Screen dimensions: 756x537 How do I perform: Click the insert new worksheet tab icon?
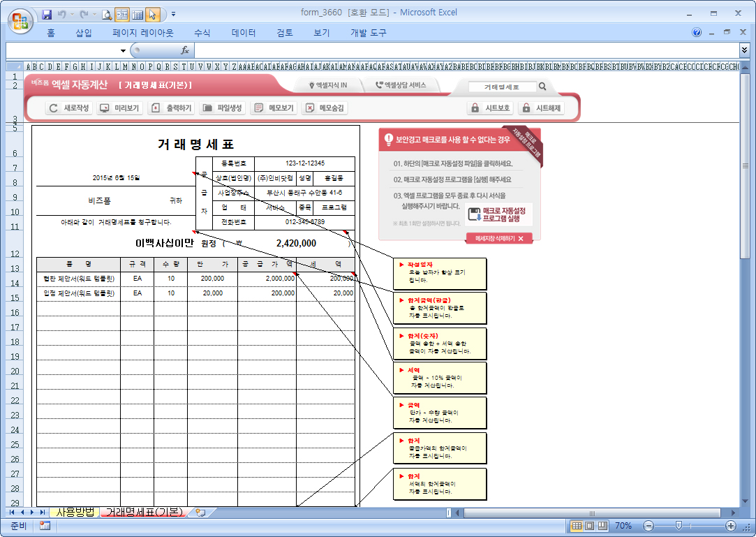point(200,513)
